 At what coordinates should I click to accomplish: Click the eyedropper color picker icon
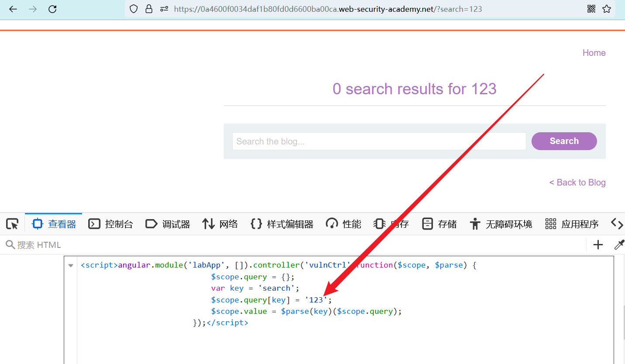pos(619,245)
